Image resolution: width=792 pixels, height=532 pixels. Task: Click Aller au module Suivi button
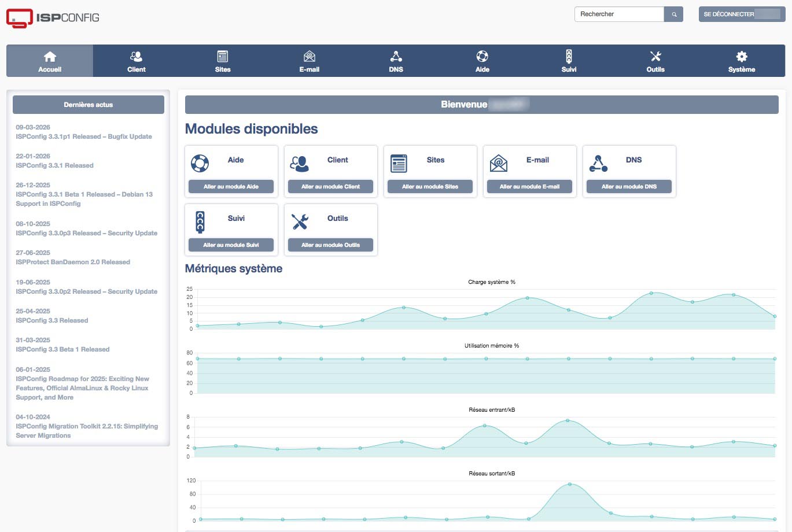pos(231,245)
